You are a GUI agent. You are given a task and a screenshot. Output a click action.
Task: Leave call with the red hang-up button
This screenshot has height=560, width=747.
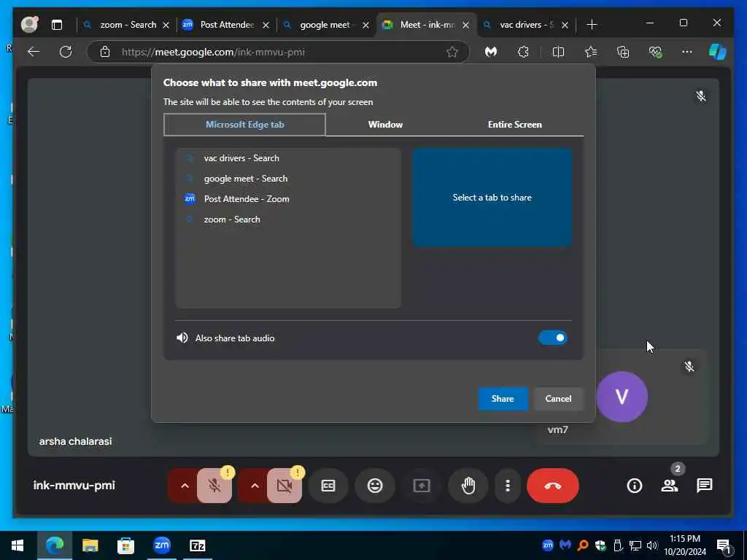[x=553, y=486]
